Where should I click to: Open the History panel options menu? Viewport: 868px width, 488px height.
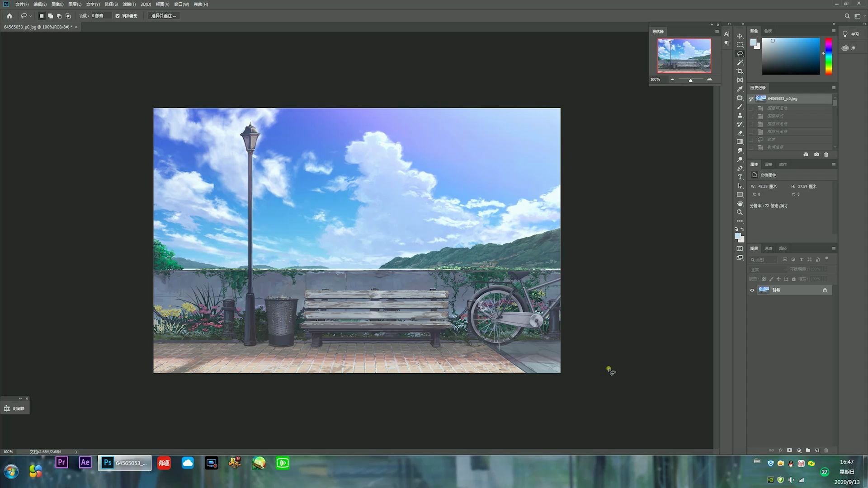tap(834, 88)
